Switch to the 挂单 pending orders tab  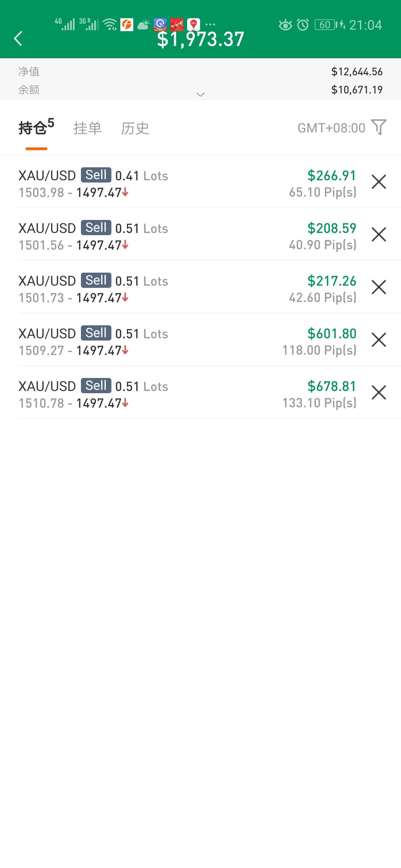(x=87, y=128)
